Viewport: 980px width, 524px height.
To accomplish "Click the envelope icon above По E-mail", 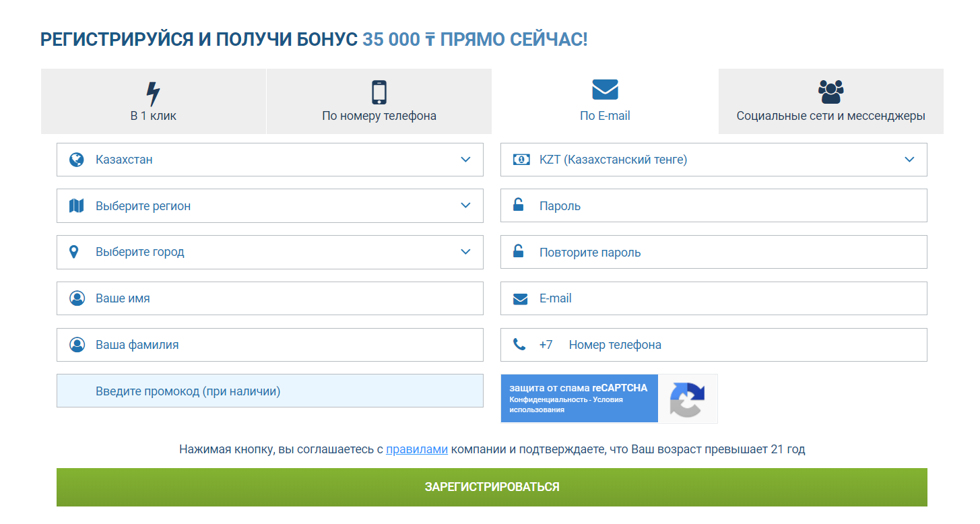I will 605,90.
